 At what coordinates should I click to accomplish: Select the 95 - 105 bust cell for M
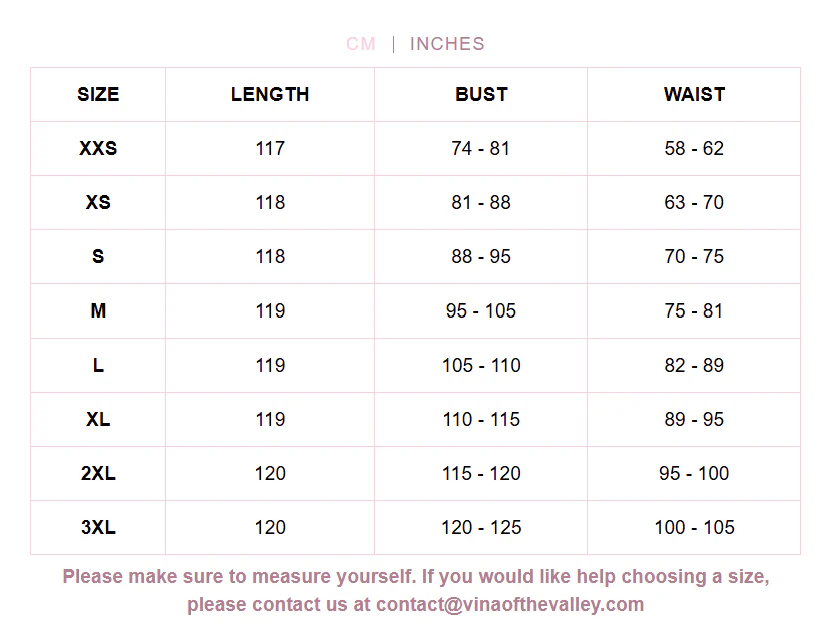[481, 311]
